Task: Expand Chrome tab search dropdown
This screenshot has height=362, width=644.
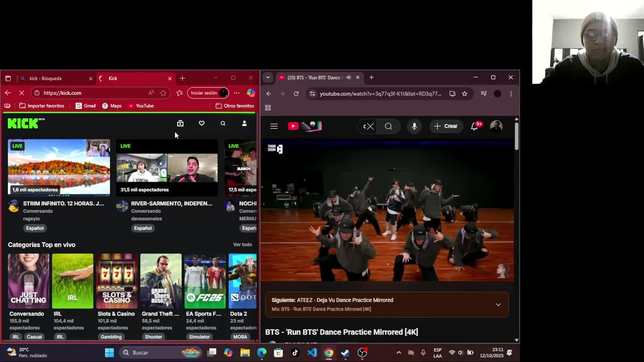Action: pos(268,77)
